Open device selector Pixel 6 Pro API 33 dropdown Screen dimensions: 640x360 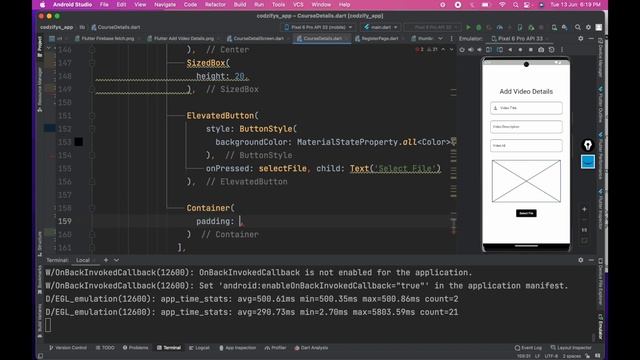pyautogui.click(x=318, y=27)
